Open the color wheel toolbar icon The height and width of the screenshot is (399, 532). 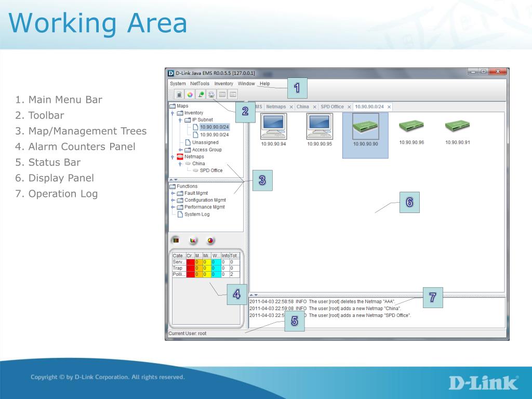[x=190, y=95]
